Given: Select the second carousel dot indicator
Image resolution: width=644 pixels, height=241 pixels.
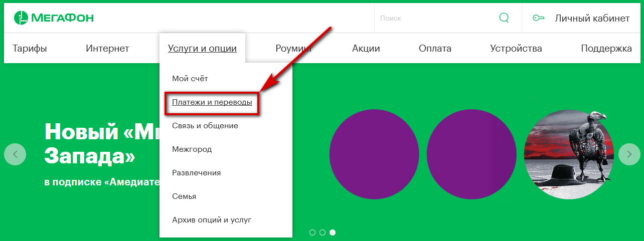Looking at the screenshot, I should coord(323,232).
